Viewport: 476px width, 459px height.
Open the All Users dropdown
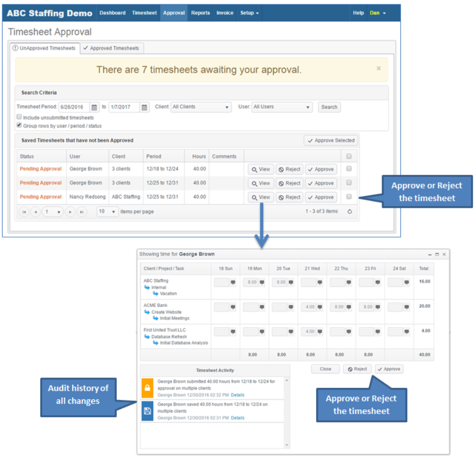282,107
